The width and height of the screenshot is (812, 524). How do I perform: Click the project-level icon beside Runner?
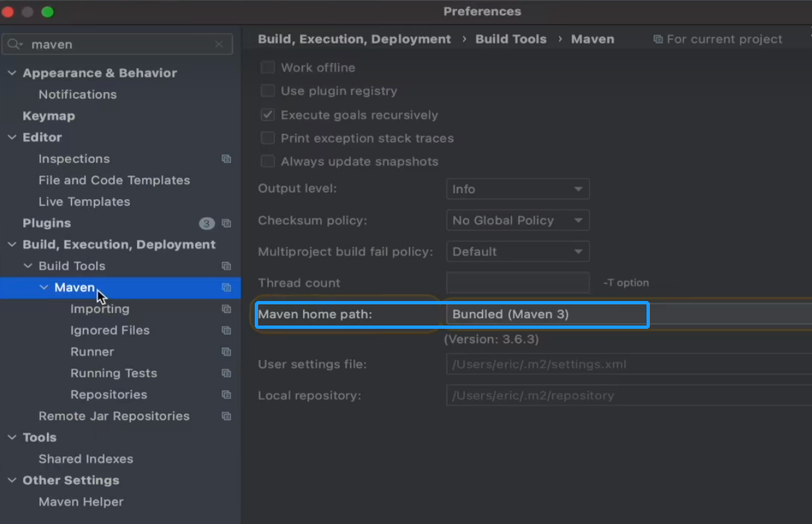(226, 352)
